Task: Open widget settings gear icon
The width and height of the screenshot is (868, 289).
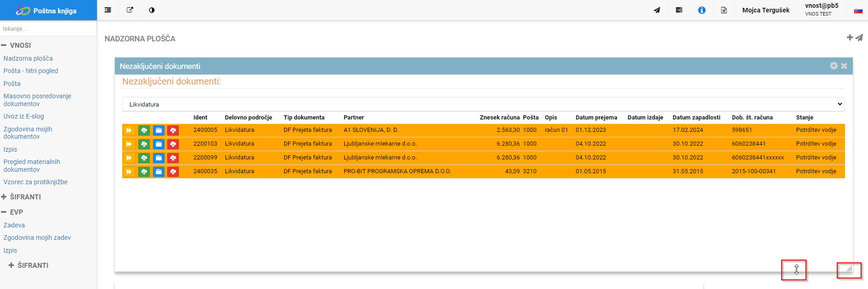Action: click(x=834, y=66)
